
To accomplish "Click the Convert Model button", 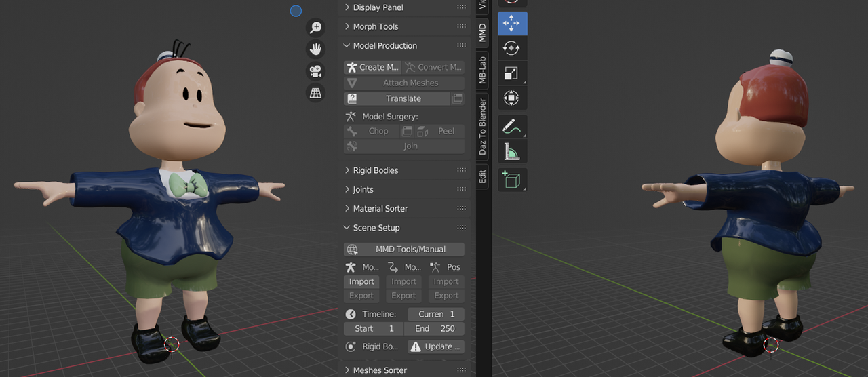I will 433,67.
